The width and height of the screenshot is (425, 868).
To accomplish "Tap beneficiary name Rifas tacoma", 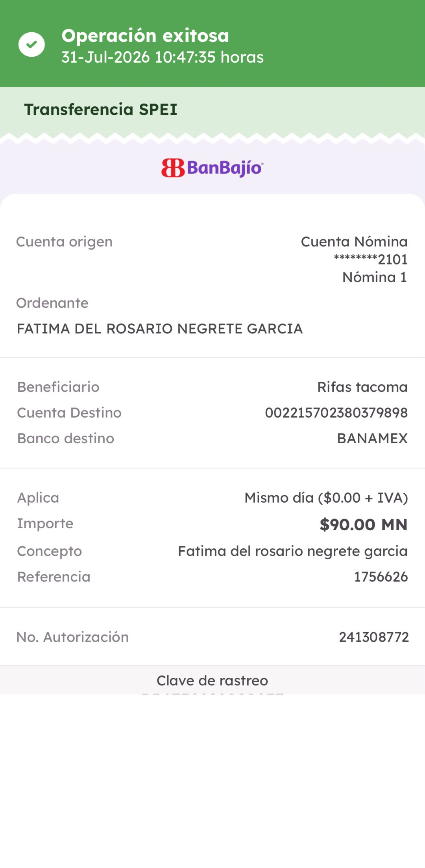I will tap(362, 387).
